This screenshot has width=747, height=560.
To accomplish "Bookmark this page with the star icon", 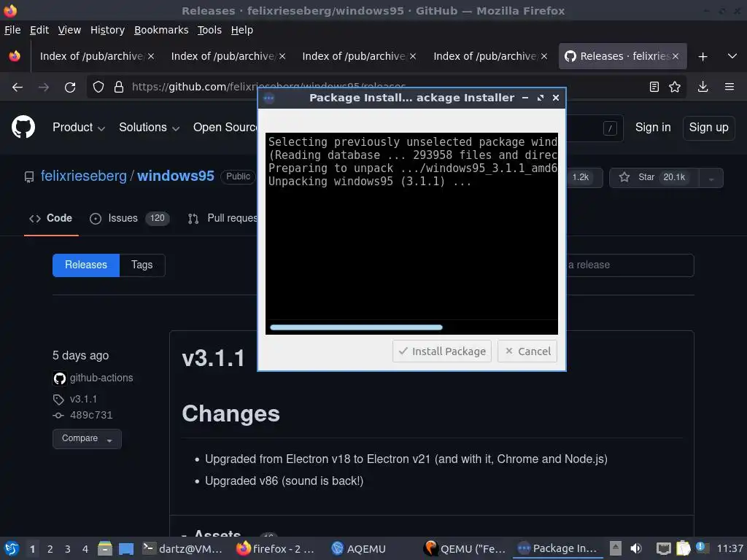I will click(675, 87).
